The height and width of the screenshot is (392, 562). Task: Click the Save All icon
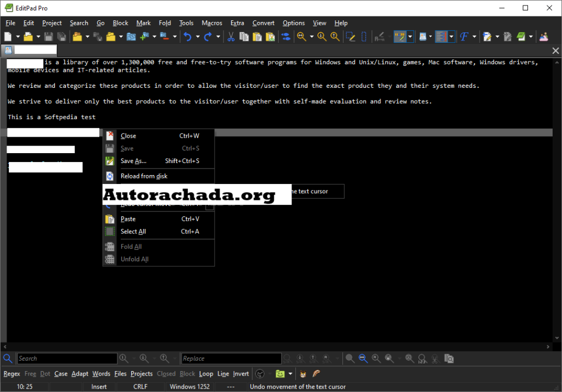pos(61,37)
